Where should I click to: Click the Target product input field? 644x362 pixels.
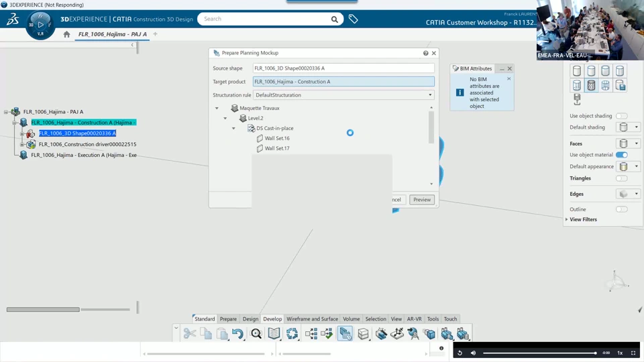(x=343, y=82)
